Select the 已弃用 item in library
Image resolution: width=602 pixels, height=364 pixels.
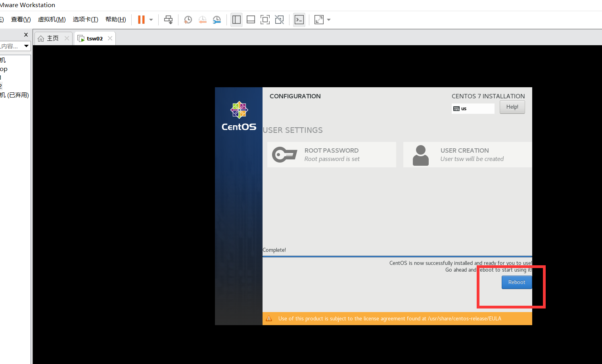[x=15, y=95]
